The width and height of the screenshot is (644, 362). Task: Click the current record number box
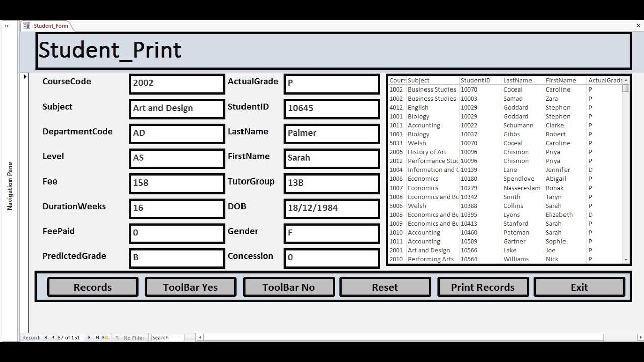click(x=69, y=338)
